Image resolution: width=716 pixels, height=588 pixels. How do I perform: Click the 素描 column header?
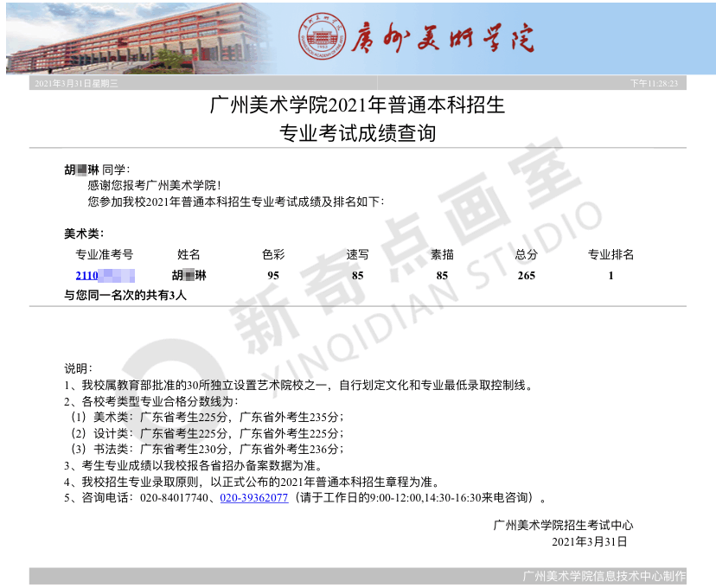pyautogui.click(x=442, y=255)
